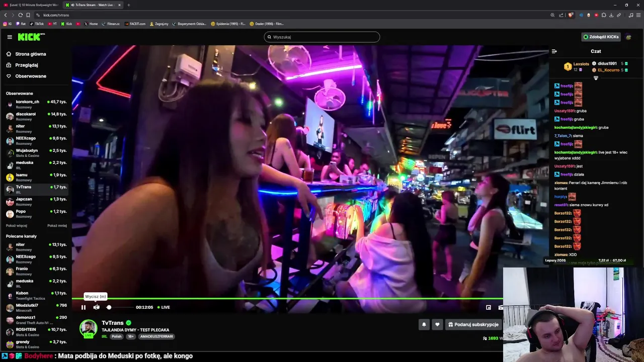Reload the page
The width and height of the screenshot is (644, 362).
pos(20,15)
